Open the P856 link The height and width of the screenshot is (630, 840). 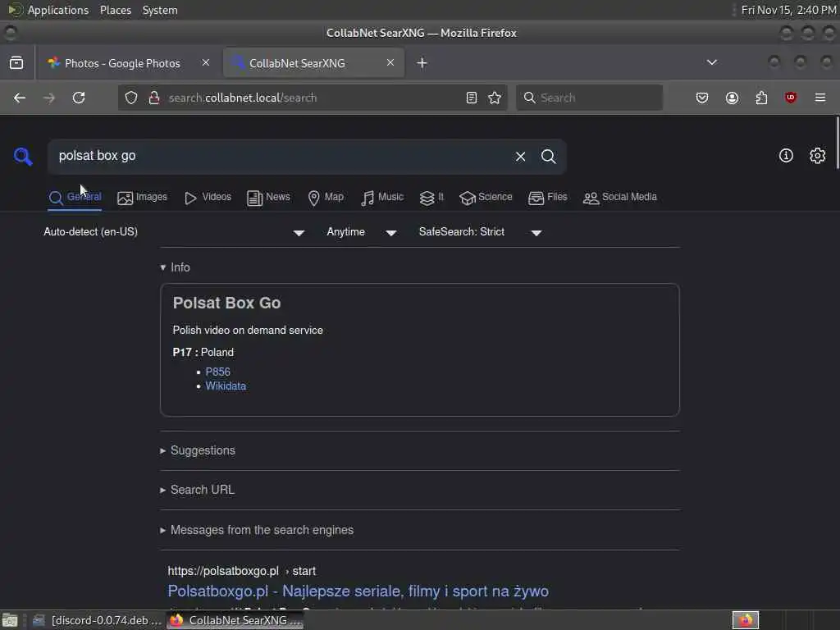(217, 372)
